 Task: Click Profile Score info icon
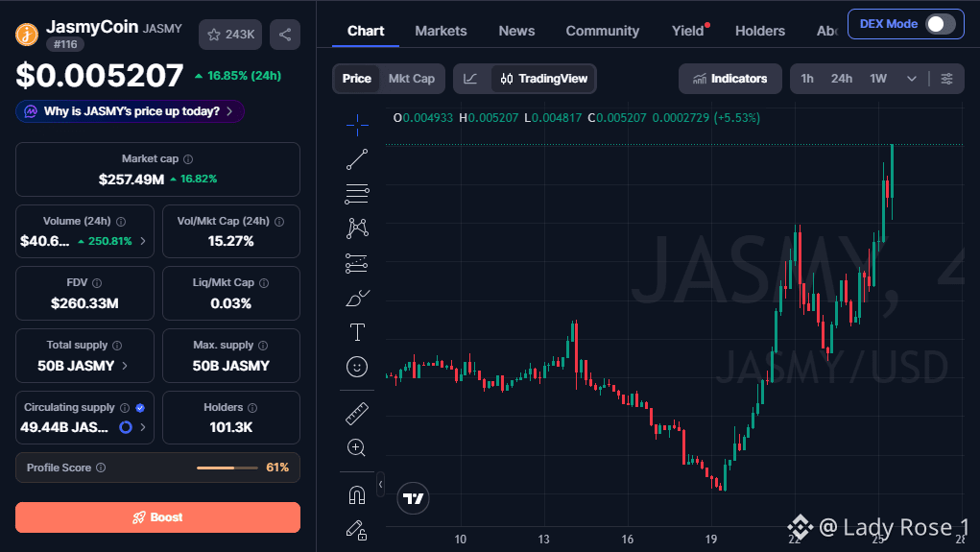point(101,468)
